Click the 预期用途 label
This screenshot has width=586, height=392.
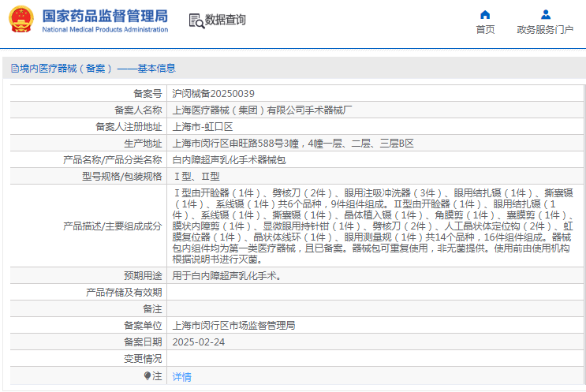point(143,276)
